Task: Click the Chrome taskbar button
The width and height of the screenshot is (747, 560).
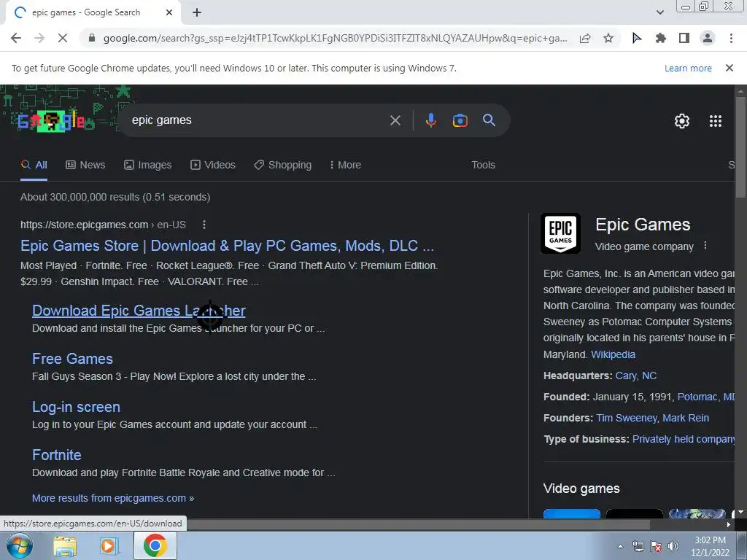Action: coord(155,545)
